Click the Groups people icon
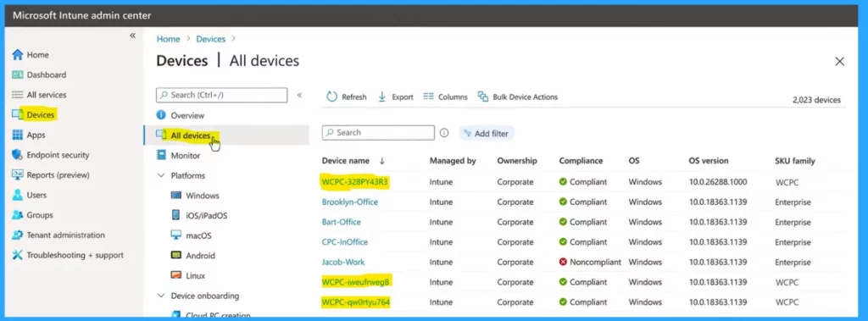The image size is (868, 321). pyautogui.click(x=17, y=215)
